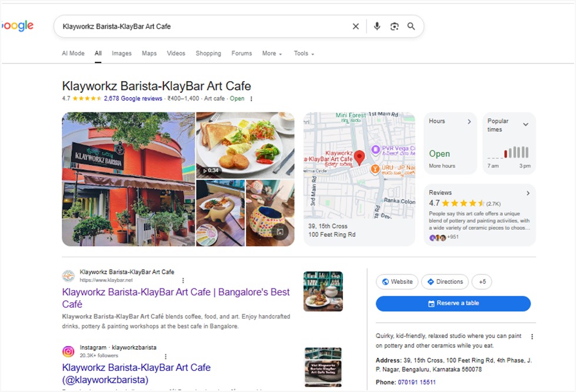Click the Art cafe category text
This screenshot has width=576, height=392.
pos(215,99)
